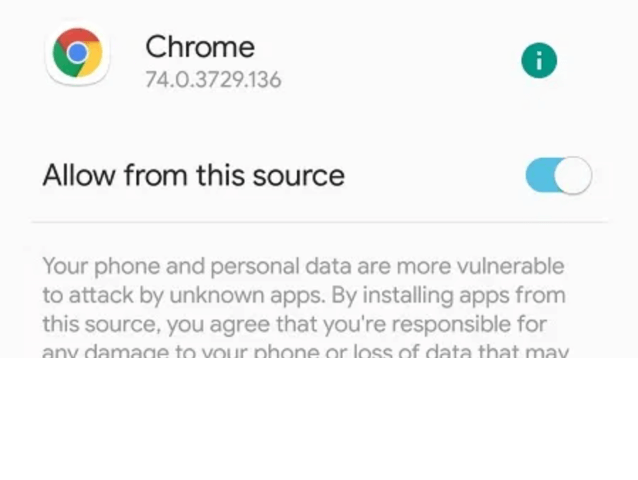The image size is (638, 480).
Task: Click the word "vulnerable" in the warning
Action: (x=510, y=266)
